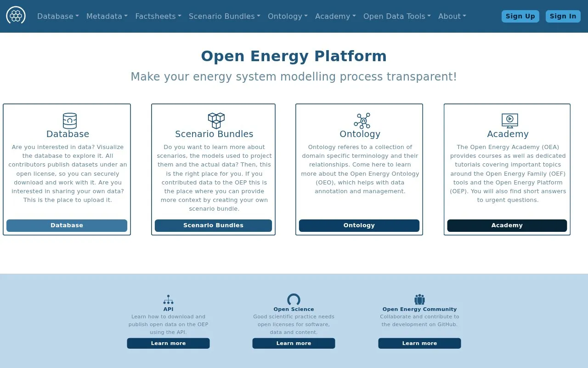588x368 pixels.
Task: Click the Database card button
Action: coord(67,225)
